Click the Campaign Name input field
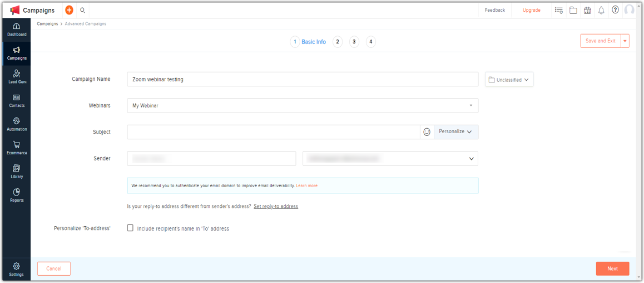The width and height of the screenshot is (644, 283). click(x=303, y=80)
